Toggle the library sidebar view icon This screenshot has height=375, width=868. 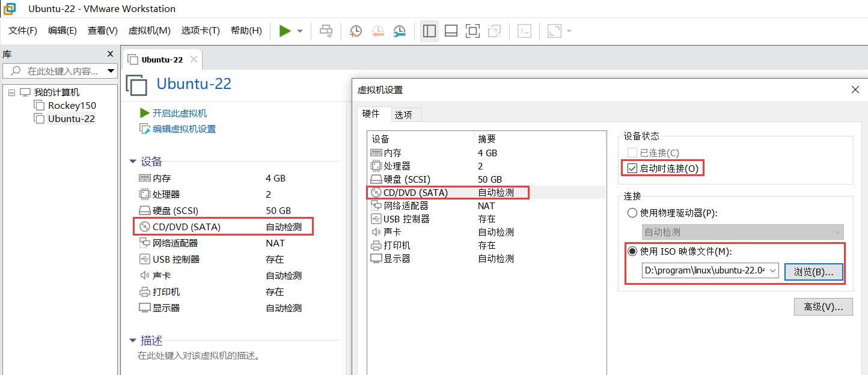[x=429, y=31]
